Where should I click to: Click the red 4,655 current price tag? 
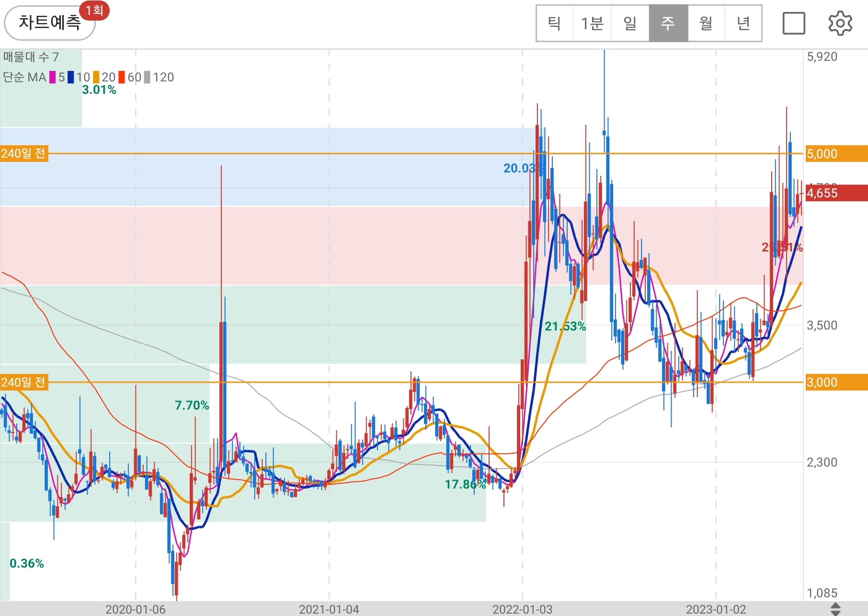tap(836, 193)
